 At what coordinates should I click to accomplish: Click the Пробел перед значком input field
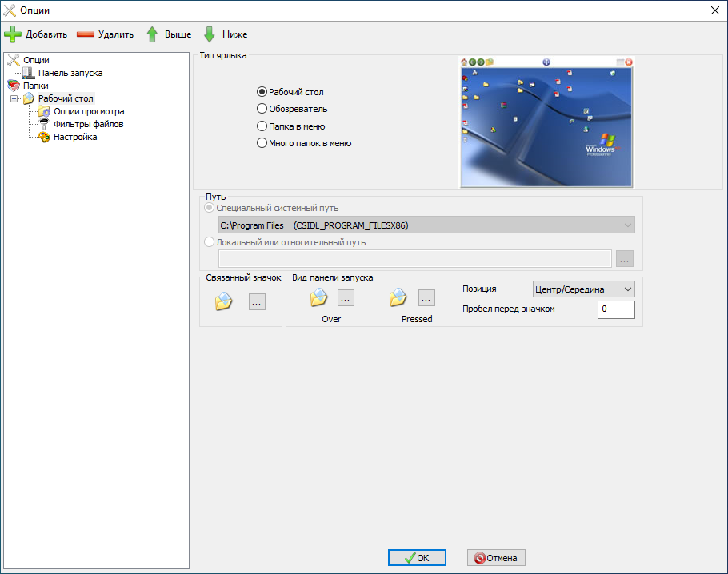click(x=616, y=309)
